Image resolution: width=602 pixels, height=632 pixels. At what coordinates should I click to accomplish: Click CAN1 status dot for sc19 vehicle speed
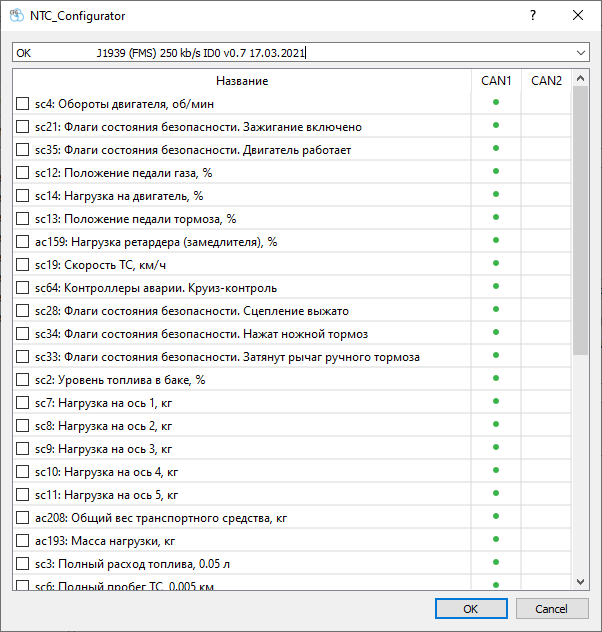coord(496,263)
